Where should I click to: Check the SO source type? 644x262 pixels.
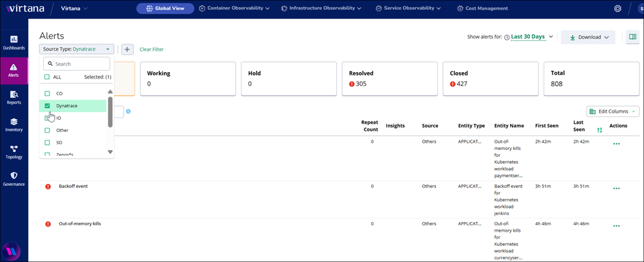click(x=47, y=142)
